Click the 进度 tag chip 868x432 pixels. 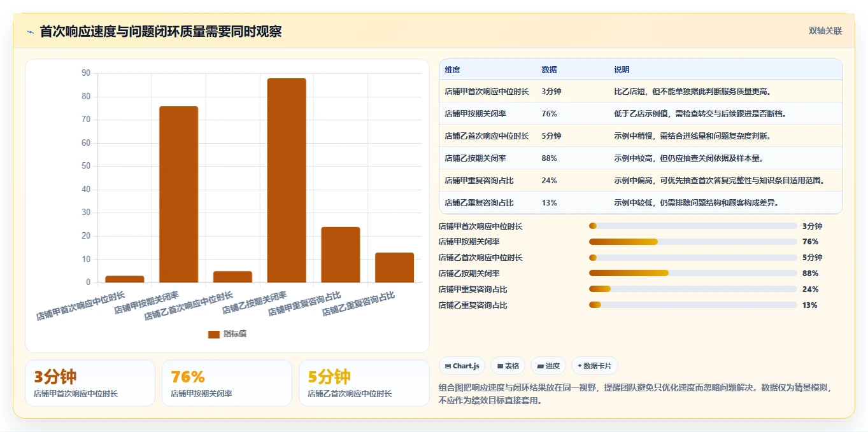pyautogui.click(x=548, y=366)
